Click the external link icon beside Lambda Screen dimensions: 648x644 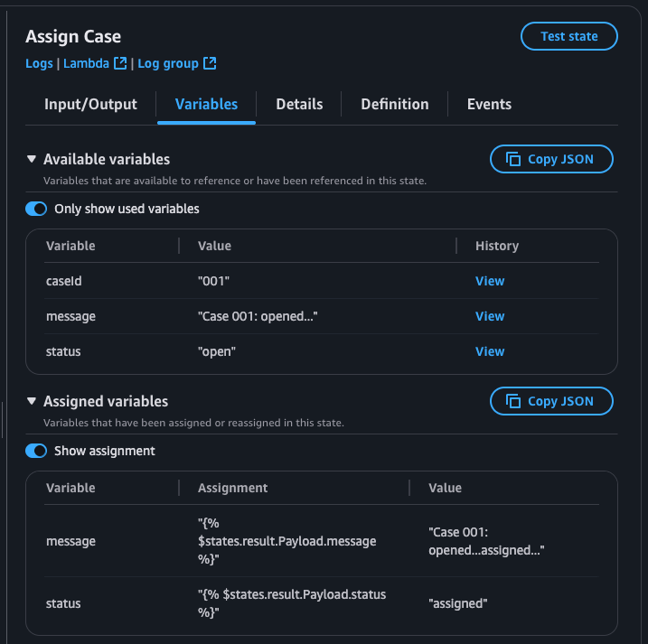point(120,63)
